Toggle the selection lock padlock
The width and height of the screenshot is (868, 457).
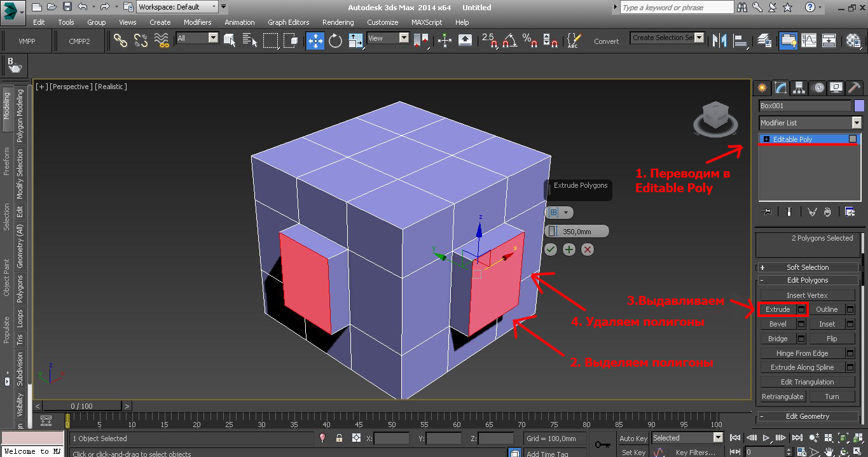(x=339, y=438)
